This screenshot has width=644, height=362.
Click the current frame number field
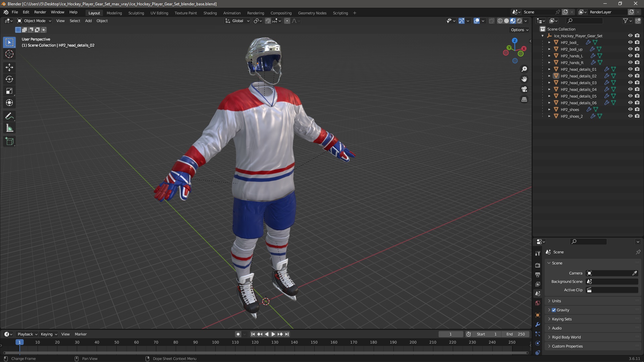[x=450, y=334]
